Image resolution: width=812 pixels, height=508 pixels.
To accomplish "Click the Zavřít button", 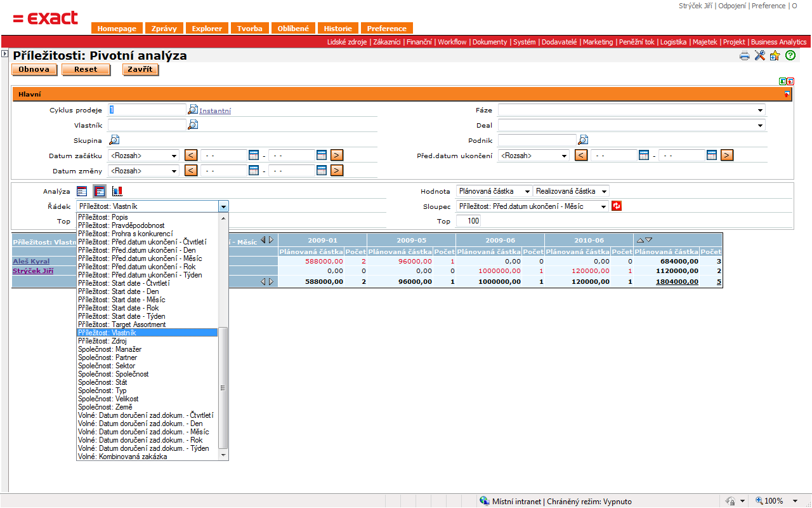I will 140,69.
